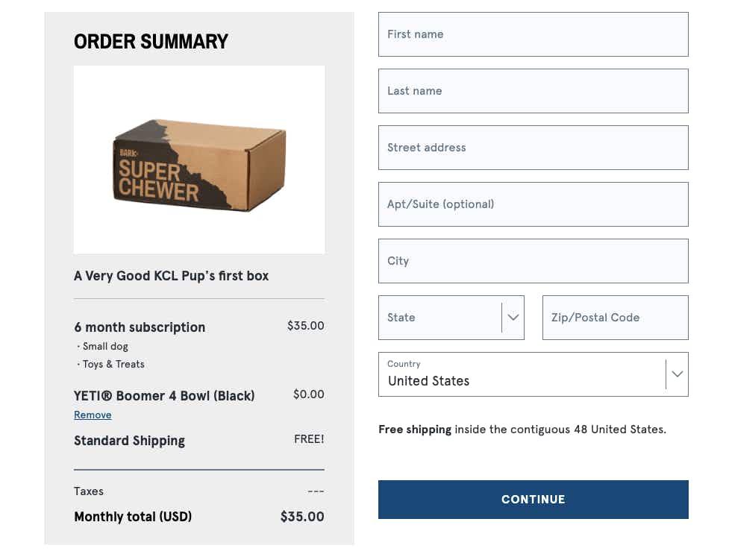Open the State selection dropdown

pos(451,318)
